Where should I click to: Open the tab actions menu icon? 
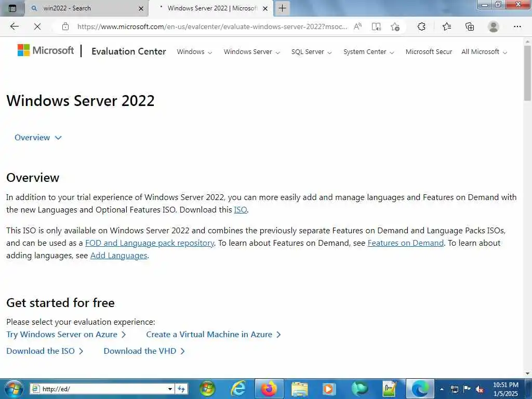pos(12,8)
